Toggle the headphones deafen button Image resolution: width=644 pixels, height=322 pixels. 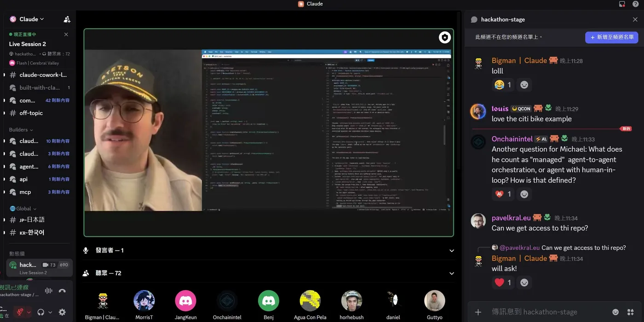pyautogui.click(x=41, y=312)
